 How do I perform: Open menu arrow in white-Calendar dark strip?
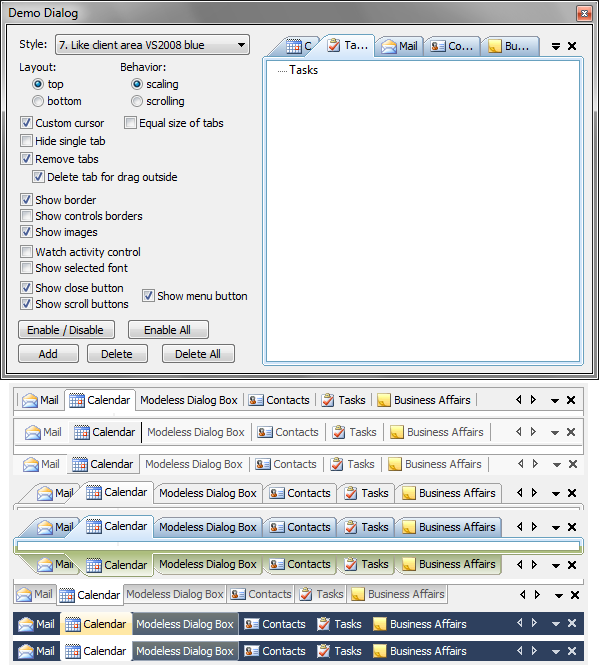tap(556, 652)
